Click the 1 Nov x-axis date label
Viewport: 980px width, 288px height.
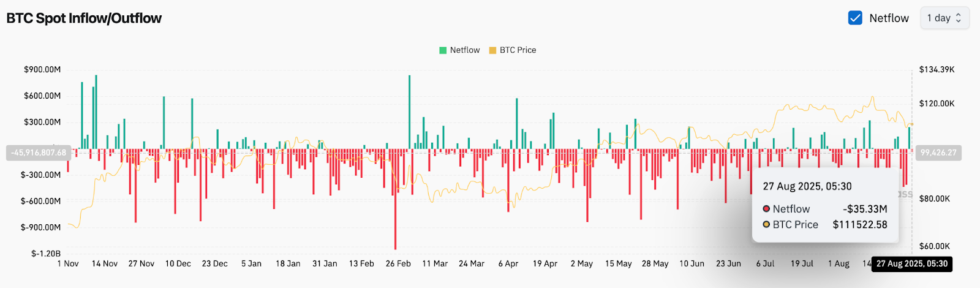pyautogui.click(x=68, y=263)
